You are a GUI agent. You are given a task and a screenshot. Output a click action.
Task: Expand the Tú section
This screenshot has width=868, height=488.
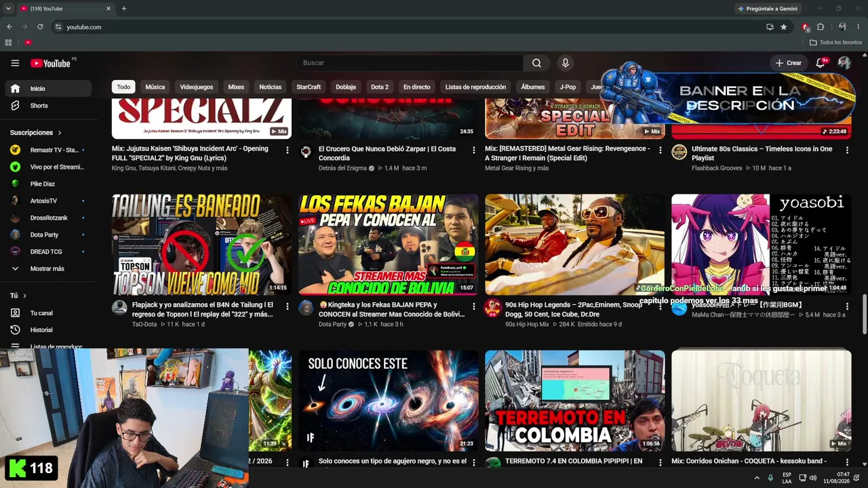coord(18,296)
